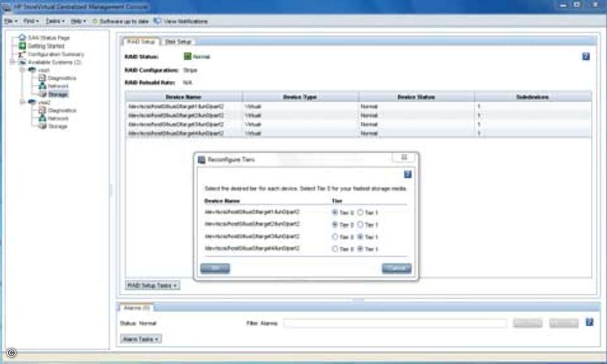The height and width of the screenshot is (364, 607).
Task: Select Tier 0 for target4 device
Action: [x=335, y=249]
